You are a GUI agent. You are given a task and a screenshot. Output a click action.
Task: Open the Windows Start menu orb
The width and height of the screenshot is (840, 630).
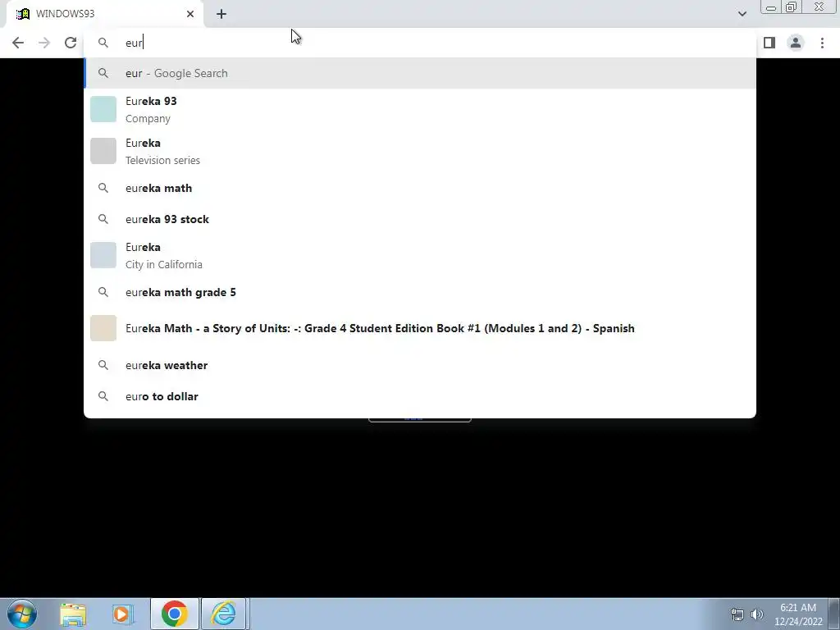point(22,614)
